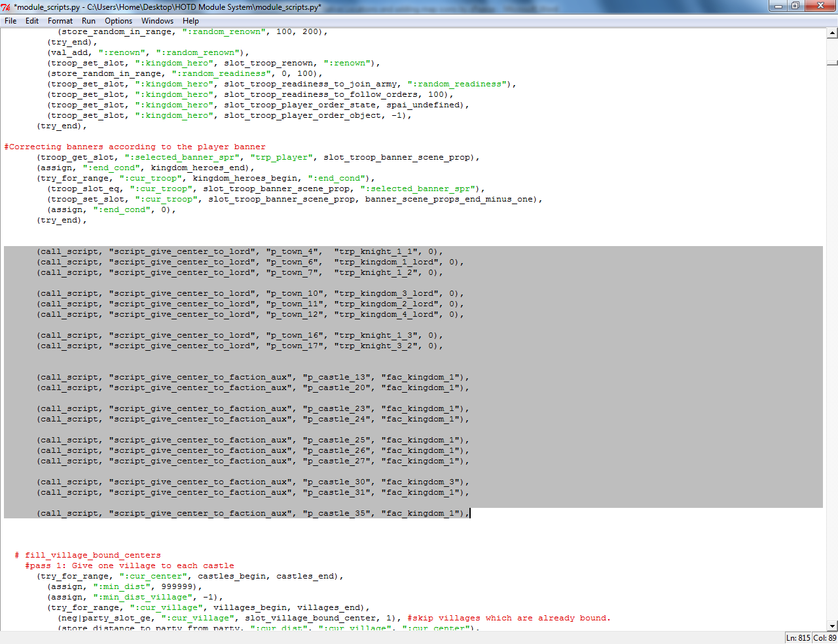Open the Edit menu
The height and width of the screenshot is (644, 838).
point(32,21)
